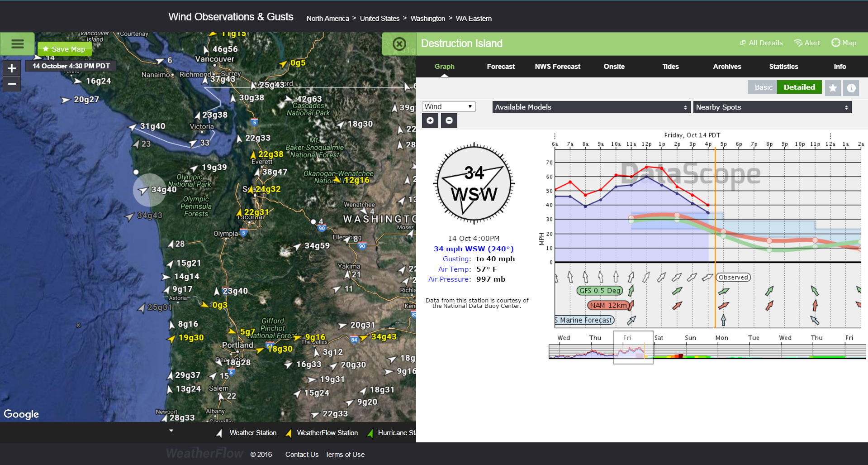The image size is (868, 465).
Task: Switch to Detailed graph view
Action: pyautogui.click(x=799, y=87)
